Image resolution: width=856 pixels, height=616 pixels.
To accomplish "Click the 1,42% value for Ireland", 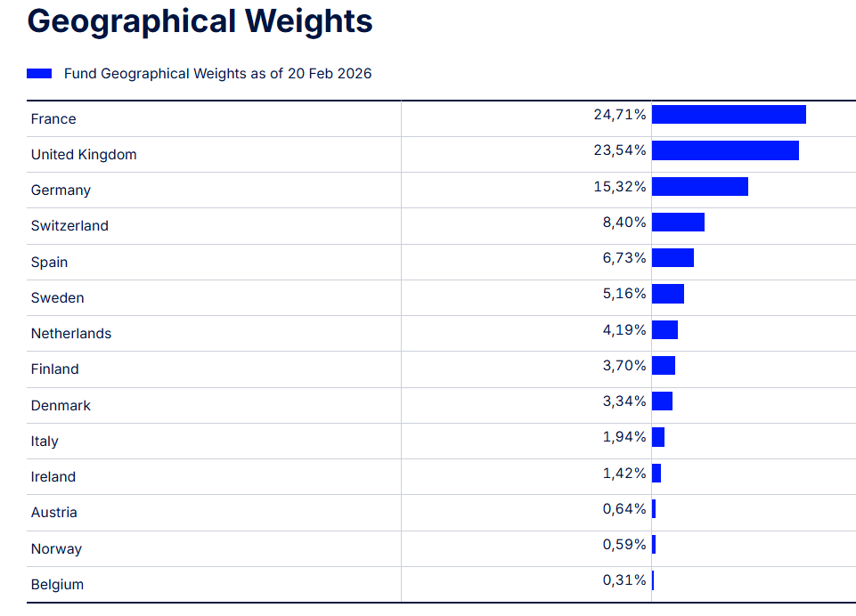I will [x=624, y=473].
